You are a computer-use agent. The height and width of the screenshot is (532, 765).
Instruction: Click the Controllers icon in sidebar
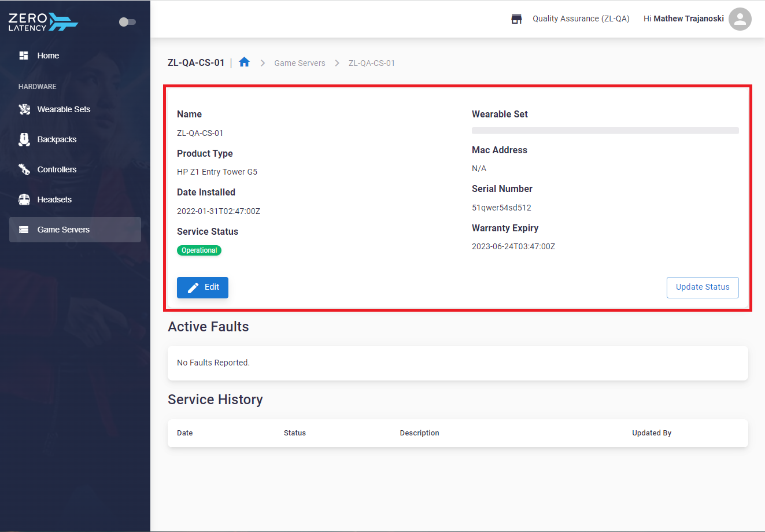[24, 169]
